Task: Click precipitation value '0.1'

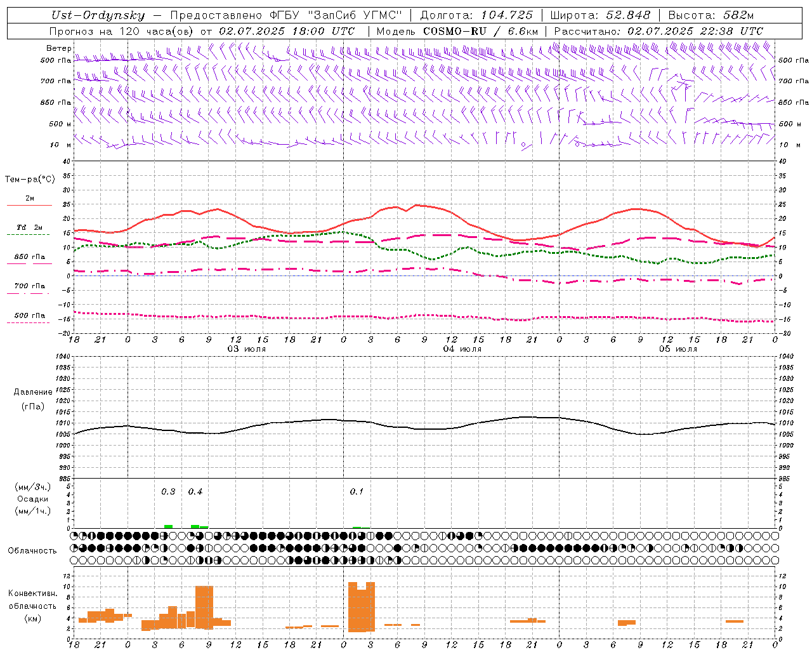Action: [357, 492]
